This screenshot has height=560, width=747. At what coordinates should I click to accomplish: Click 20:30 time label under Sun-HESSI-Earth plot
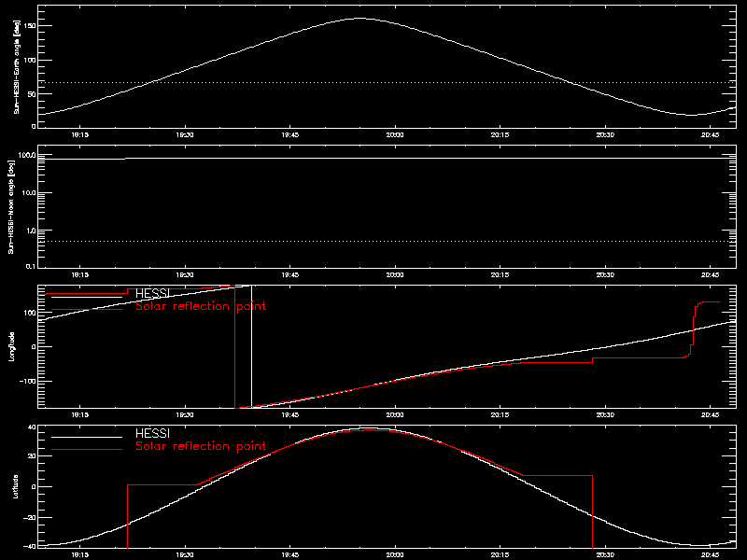pos(605,134)
